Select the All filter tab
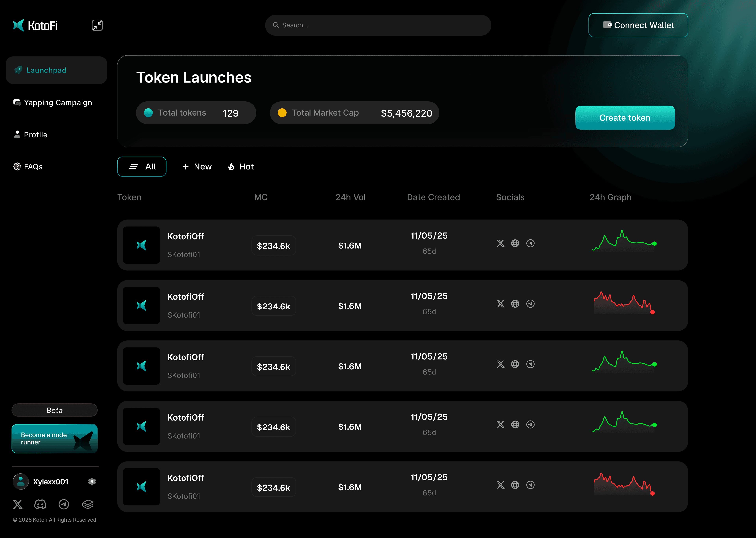Screen dimensions: 756x538 [x=142, y=167]
